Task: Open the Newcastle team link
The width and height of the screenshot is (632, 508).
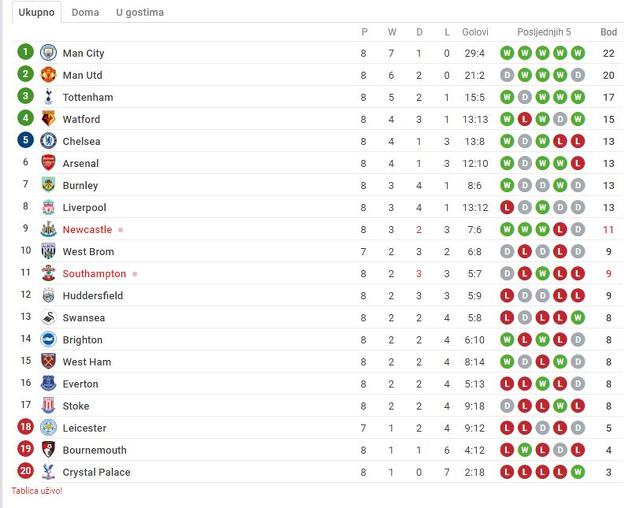Action: click(x=87, y=229)
